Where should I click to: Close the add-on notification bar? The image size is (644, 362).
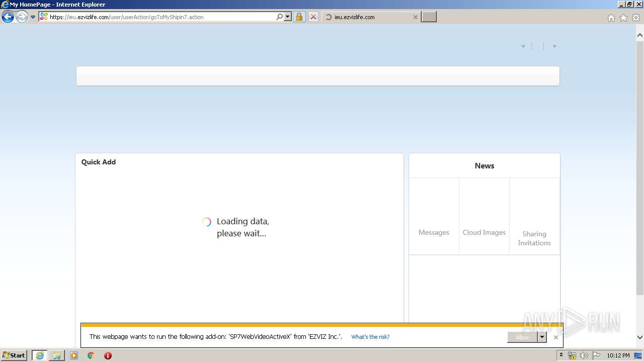[555, 337]
